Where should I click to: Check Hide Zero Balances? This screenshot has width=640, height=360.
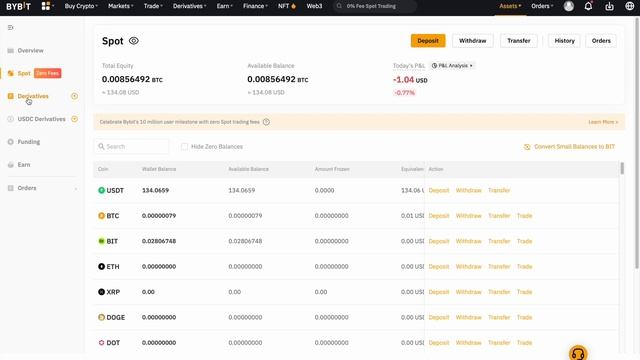point(184,147)
